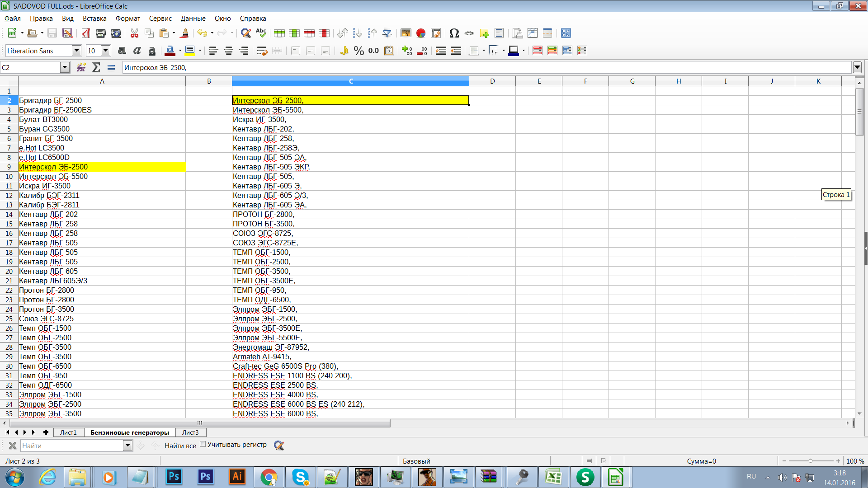The height and width of the screenshot is (488, 868).
Task: Insert special character Omega icon
Action: coord(454,33)
